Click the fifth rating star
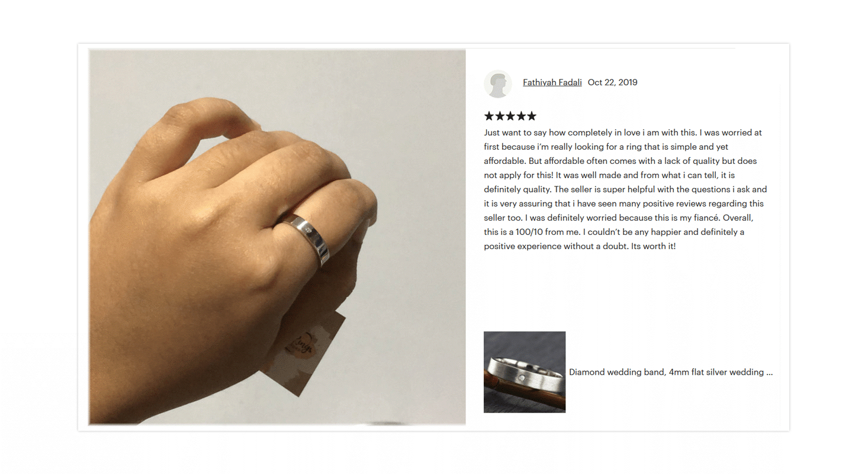 pos(532,116)
